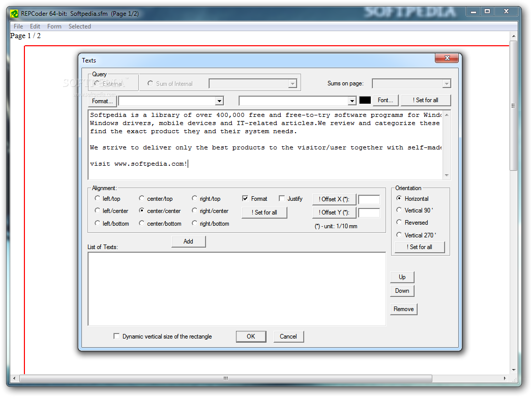Cancel the Texts dialog

[x=288, y=337]
